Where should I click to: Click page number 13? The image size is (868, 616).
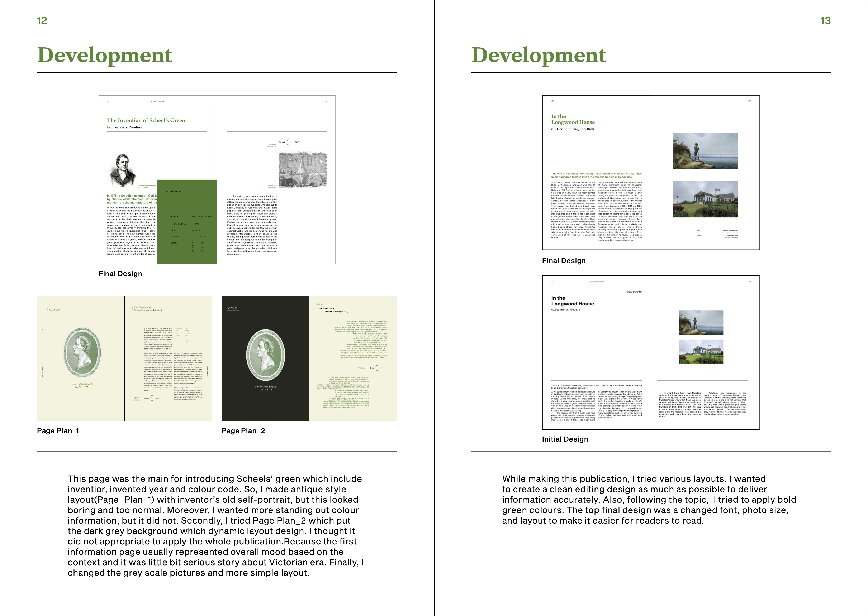pos(825,21)
